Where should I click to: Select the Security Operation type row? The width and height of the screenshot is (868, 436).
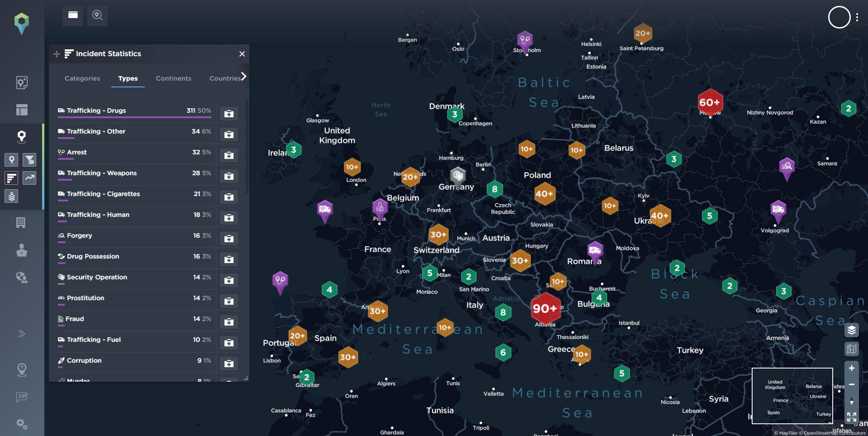tap(134, 279)
